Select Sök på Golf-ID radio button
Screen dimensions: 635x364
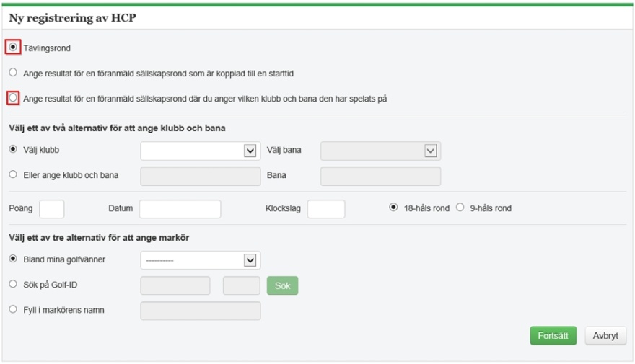(13, 284)
